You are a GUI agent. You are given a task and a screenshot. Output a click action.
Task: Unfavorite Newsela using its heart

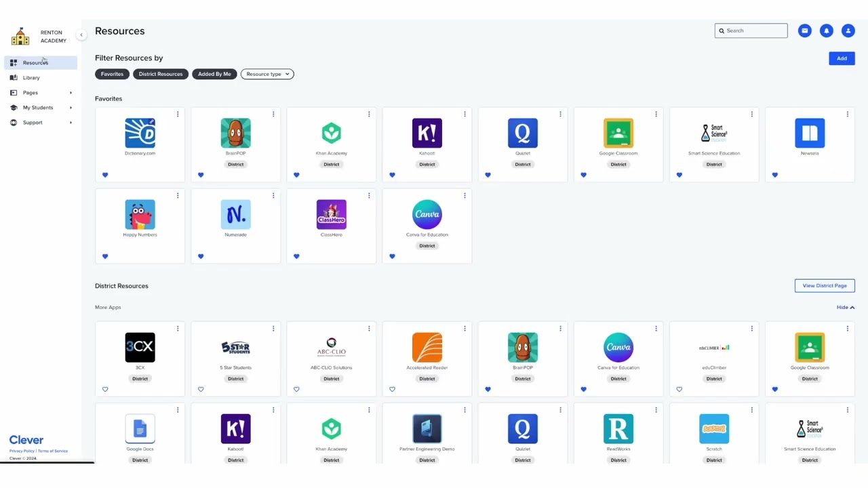coord(775,175)
